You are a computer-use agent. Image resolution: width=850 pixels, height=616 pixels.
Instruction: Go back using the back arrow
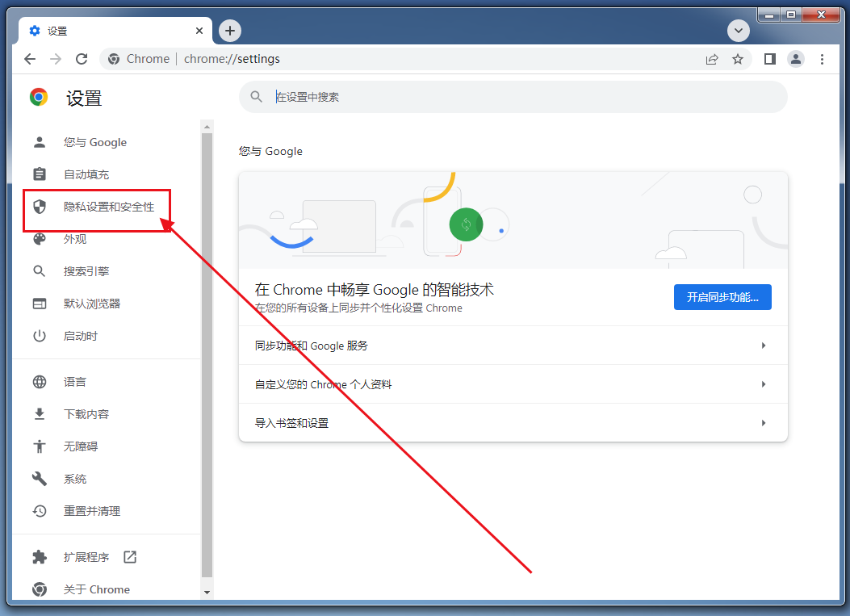(x=30, y=59)
